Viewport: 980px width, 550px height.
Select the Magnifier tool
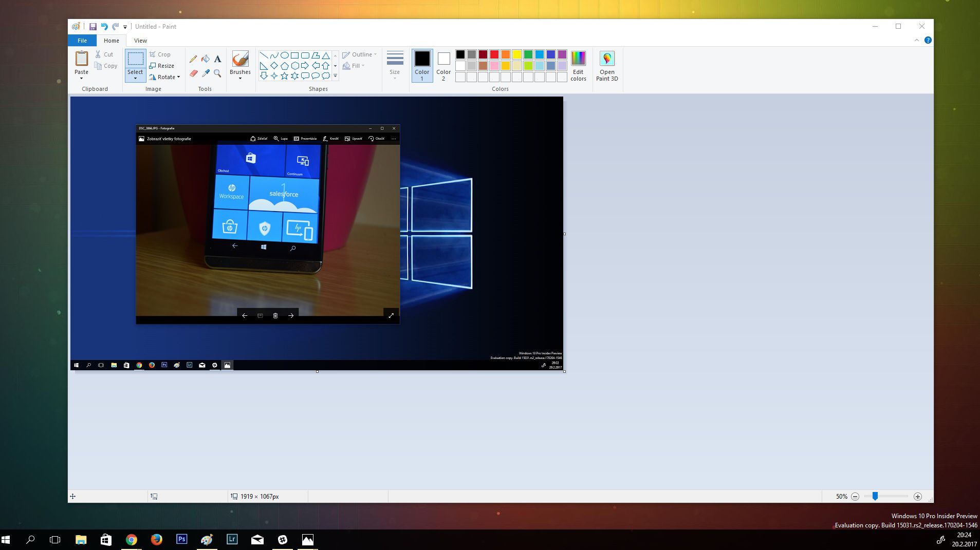217,73
